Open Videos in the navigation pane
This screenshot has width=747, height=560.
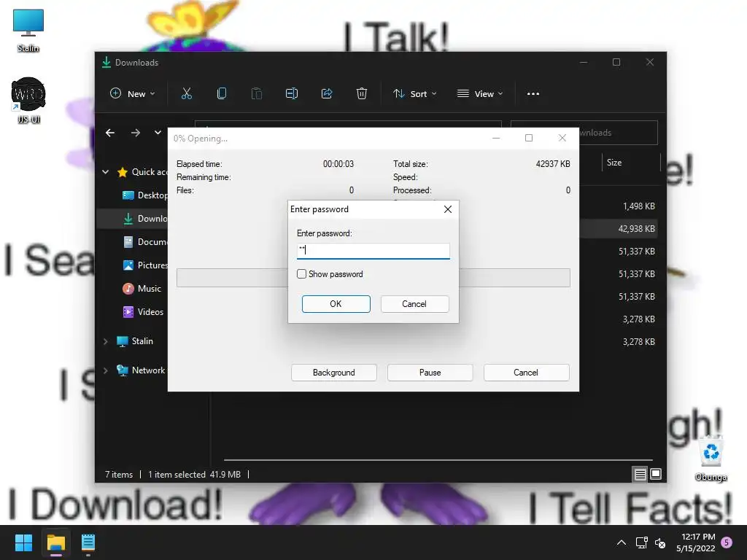pyautogui.click(x=144, y=312)
